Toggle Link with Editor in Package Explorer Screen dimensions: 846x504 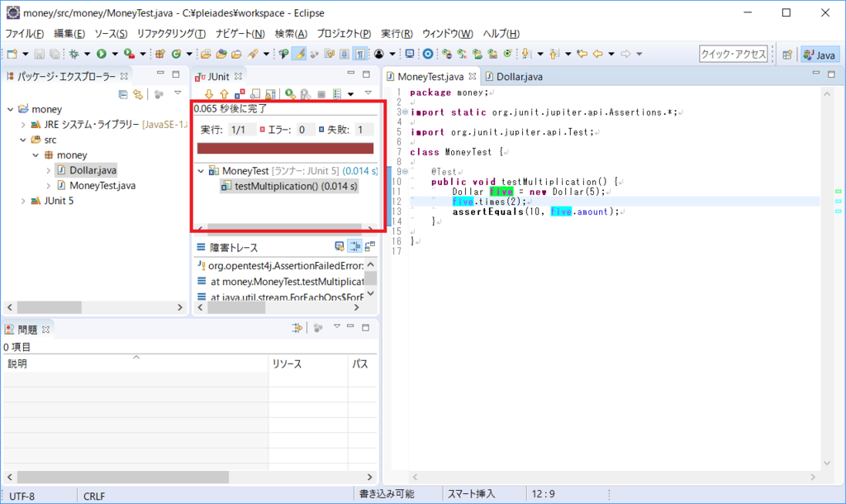[138, 94]
